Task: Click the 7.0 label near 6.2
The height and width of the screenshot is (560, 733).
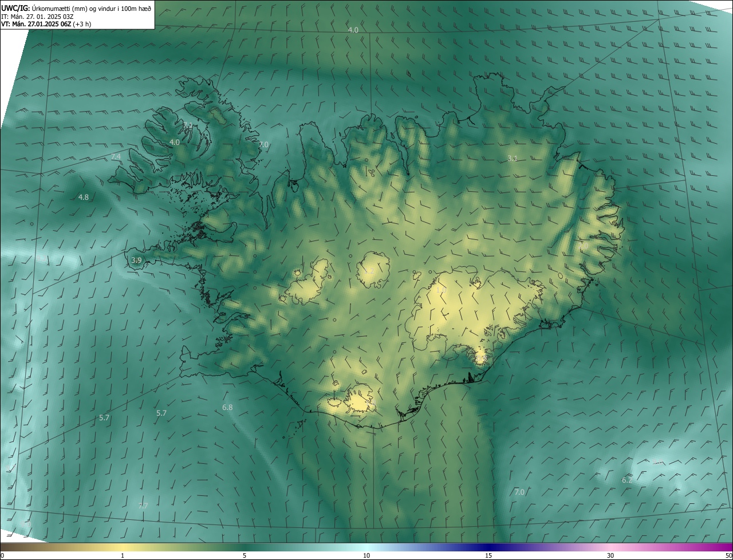Action: click(519, 492)
